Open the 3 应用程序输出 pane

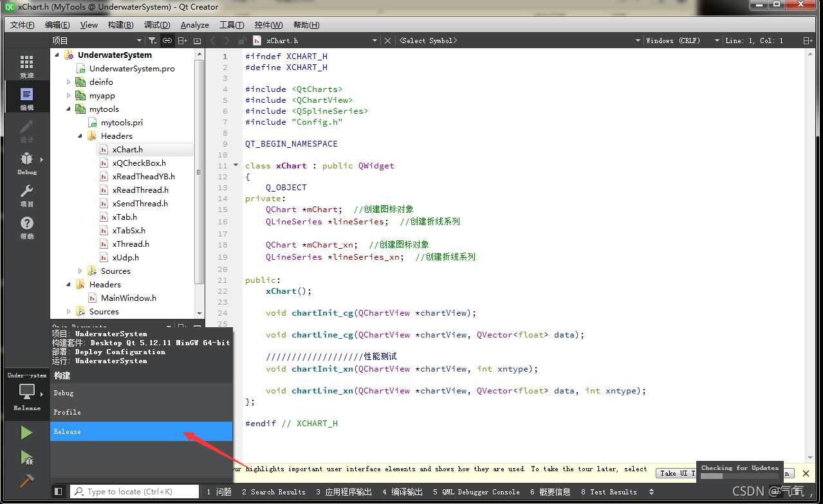(x=344, y=492)
